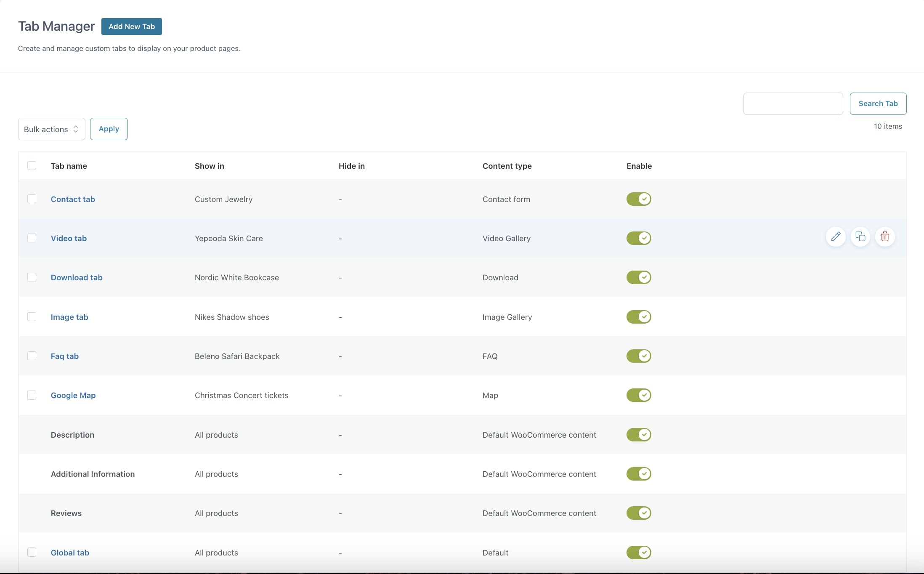Click the Search Tab button

(878, 104)
